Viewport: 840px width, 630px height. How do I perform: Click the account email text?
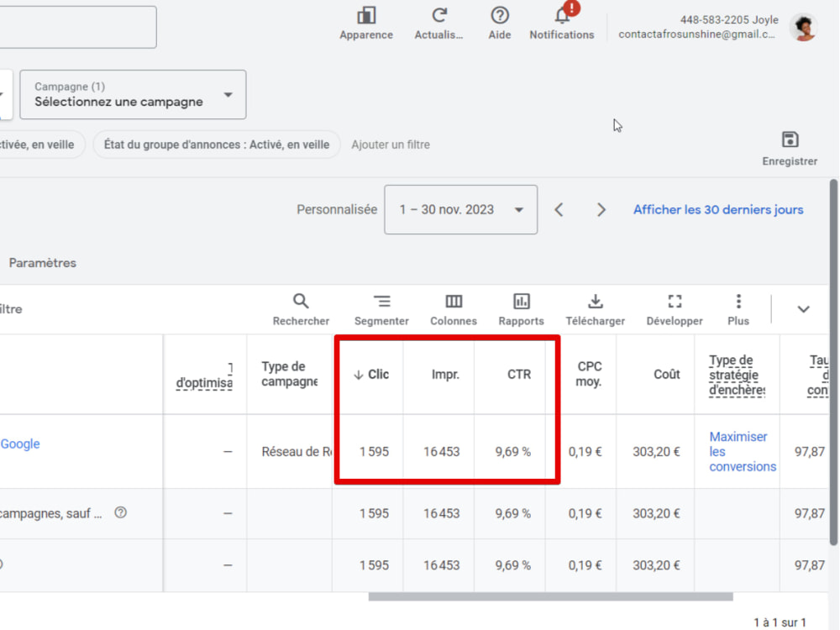696,34
